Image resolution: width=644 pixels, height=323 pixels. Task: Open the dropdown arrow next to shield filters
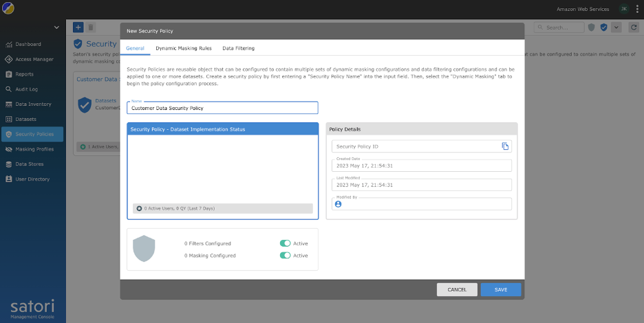pyautogui.click(x=616, y=27)
